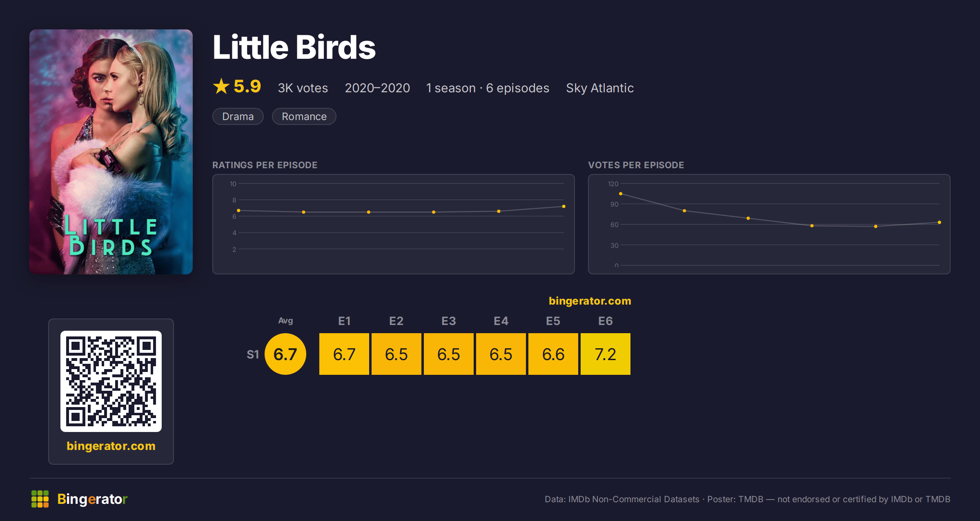
Task: Click the first point on the votes chart
Action: (621, 194)
